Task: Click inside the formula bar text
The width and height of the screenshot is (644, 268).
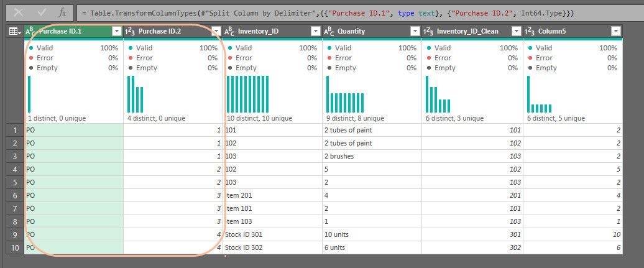Action: (328, 13)
